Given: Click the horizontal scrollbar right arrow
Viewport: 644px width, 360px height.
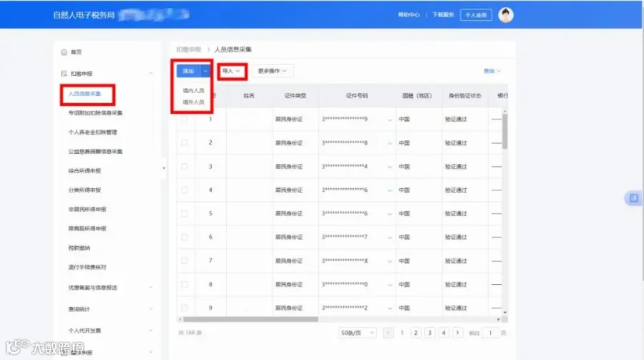Looking at the screenshot, I should [x=499, y=319].
